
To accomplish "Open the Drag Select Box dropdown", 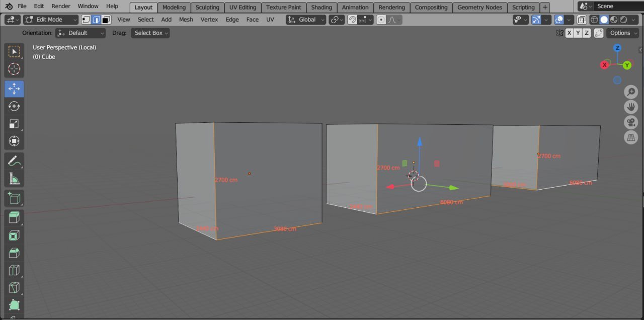I will coord(150,33).
